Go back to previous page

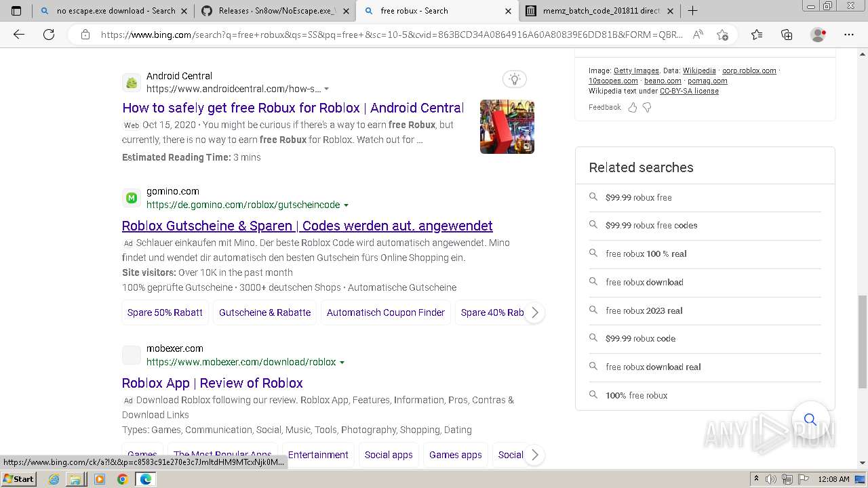[x=19, y=35]
